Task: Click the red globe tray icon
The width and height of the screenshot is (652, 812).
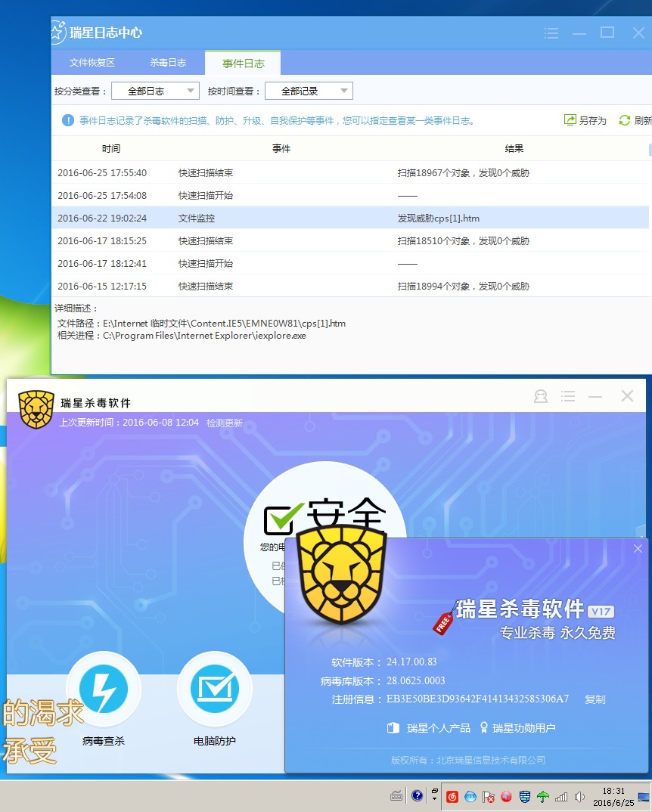Action: click(506, 797)
